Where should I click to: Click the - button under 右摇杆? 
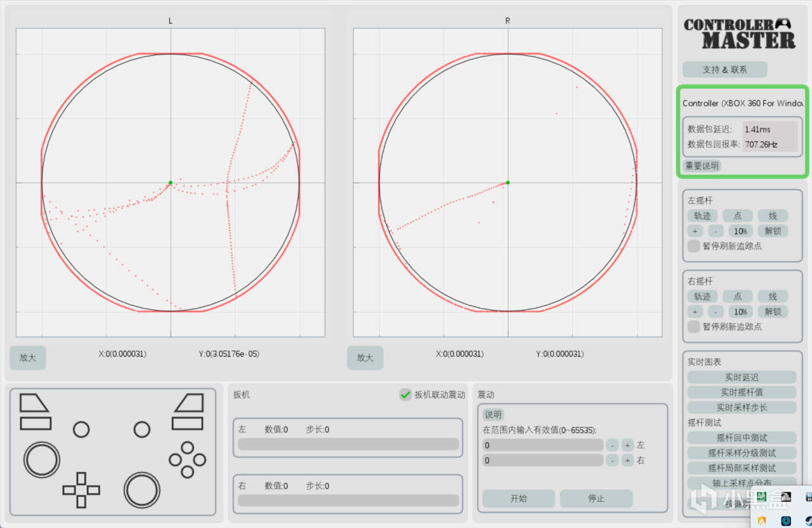pos(716,312)
